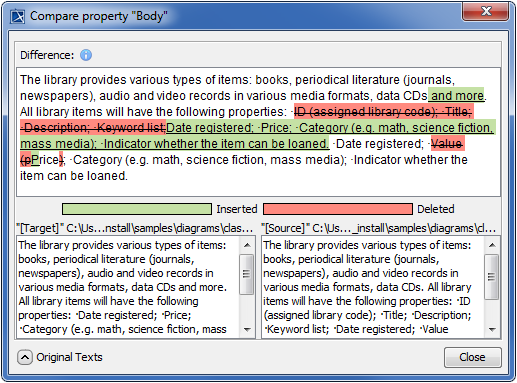Click the down arrow of the Source text scrollbar
This screenshot has height=383, width=517.
point(492,329)
